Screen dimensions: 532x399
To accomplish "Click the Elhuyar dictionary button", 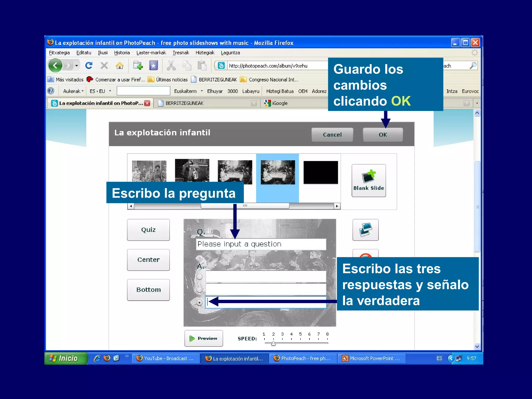I will (x=215, y=91).
